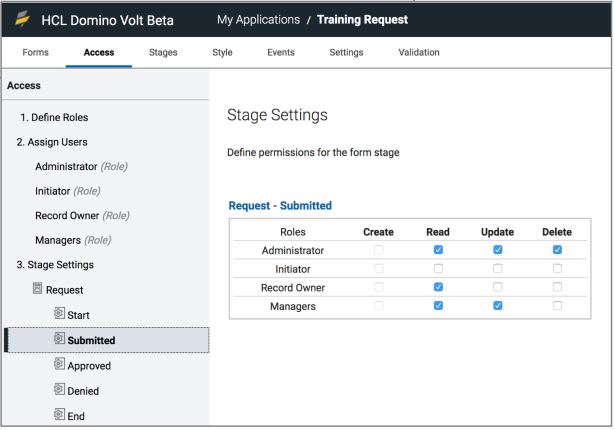This screenshot has width=615, height=430.
Task: Open 1. Define Roles step
Action: 54,117
